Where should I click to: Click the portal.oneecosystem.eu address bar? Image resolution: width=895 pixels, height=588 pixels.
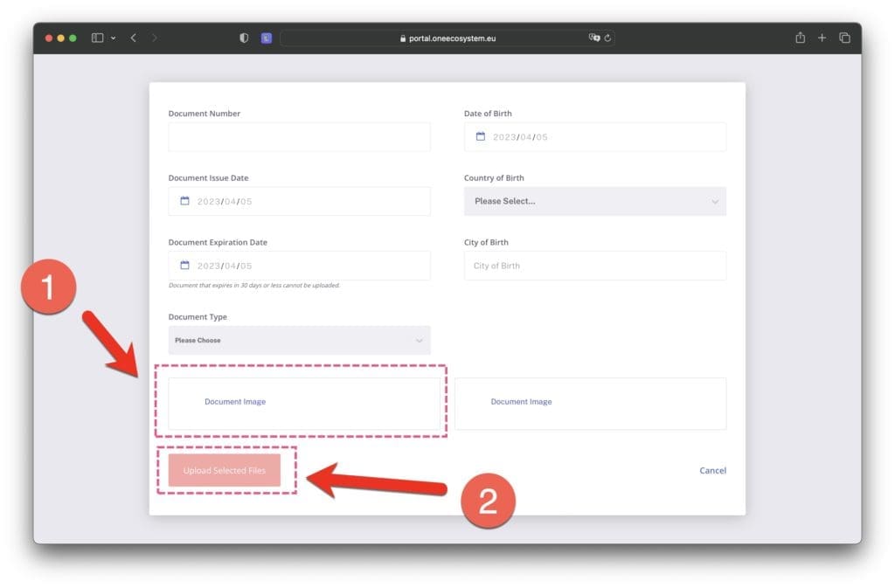click(x=446, y=38)
